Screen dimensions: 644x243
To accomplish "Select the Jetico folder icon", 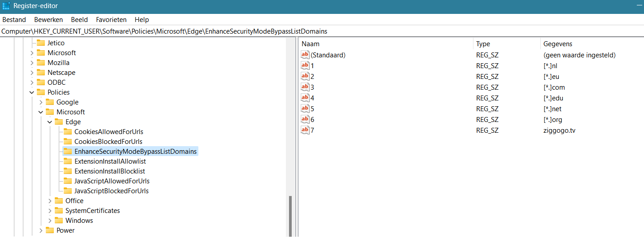I will pos(41,43).
